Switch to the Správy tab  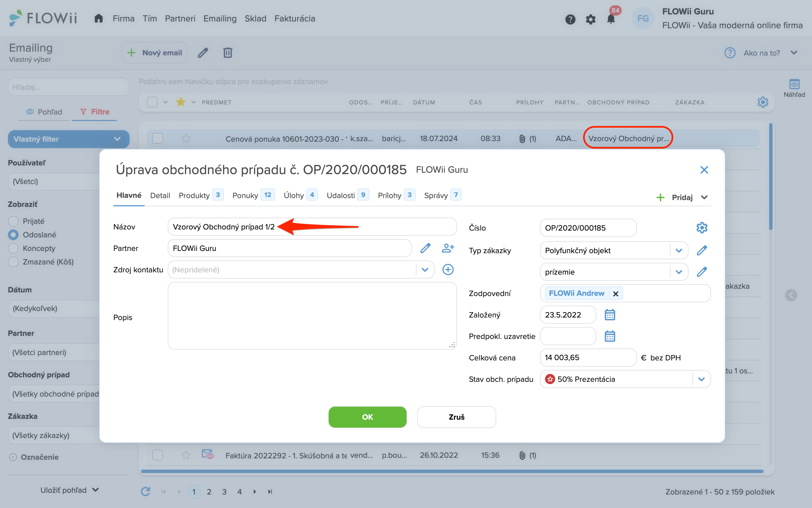(x=443, y=196)
